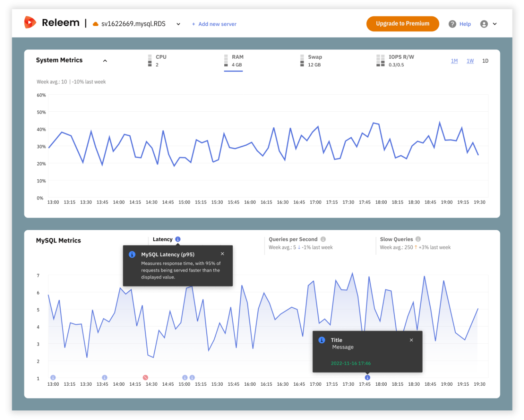Click the Help question mark icon
Viewport: 524px width, 420px height.
click(x=452, y=24)
